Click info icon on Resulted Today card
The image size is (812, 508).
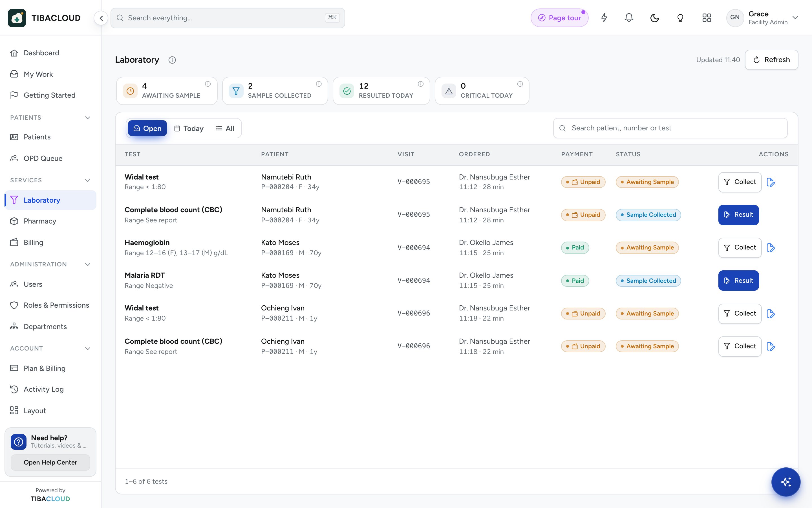point(421,84)
